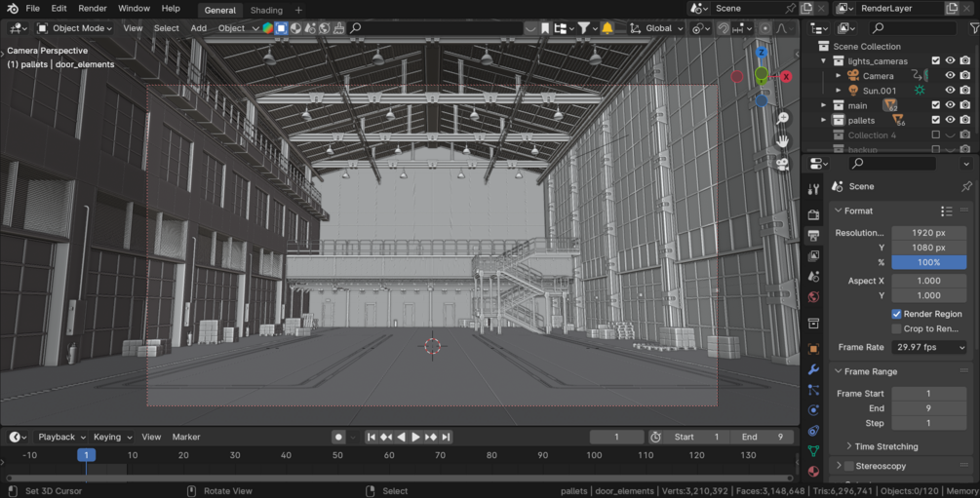The height and width of the screenshot is (498, 980).
Task: Click the bookmark icon in viewport header
Action: pyautogui.click(x=545, y=28)
